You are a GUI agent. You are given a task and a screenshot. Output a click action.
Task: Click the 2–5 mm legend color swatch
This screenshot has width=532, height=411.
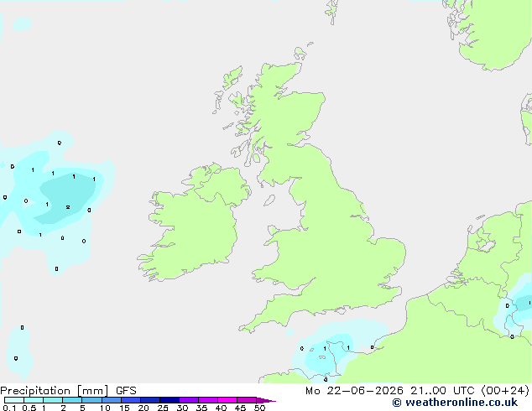click(x=72, y=400)
